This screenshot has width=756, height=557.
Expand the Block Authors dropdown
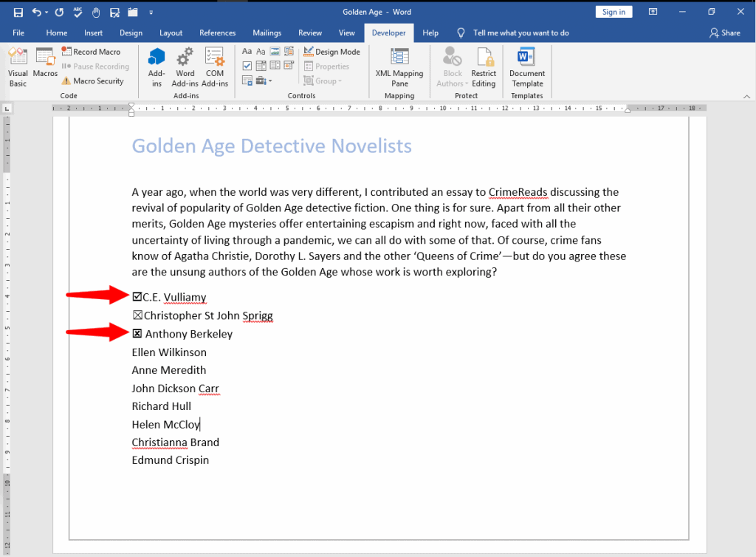tap(453, 67)
